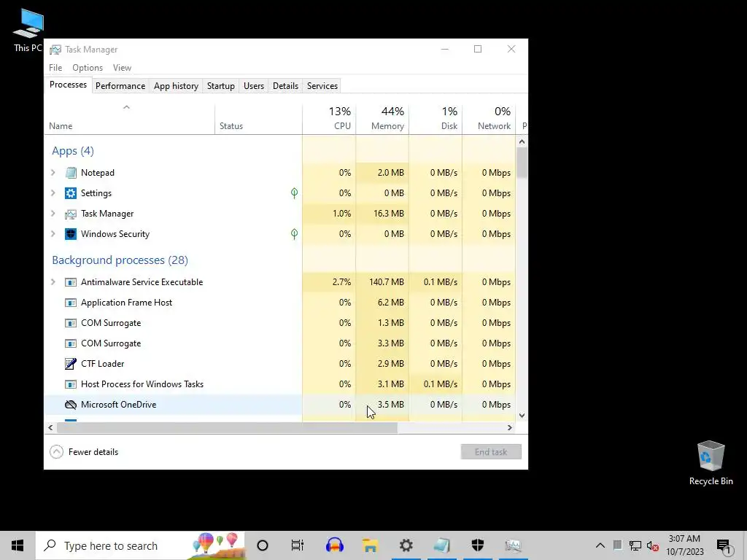The image size is (747, 560).
Task: Click the network tray icon
Action: pyautogui.click(x=635, y=545)
